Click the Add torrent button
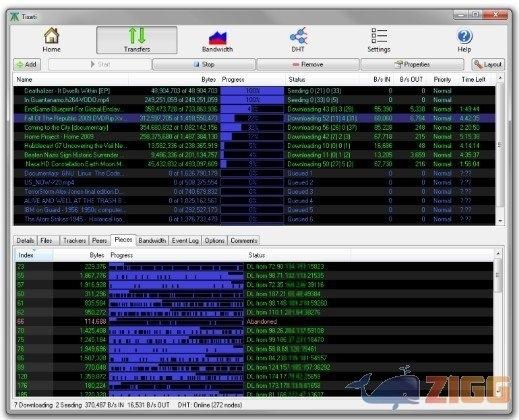The image size is (519, 420). tap(27, 64)
